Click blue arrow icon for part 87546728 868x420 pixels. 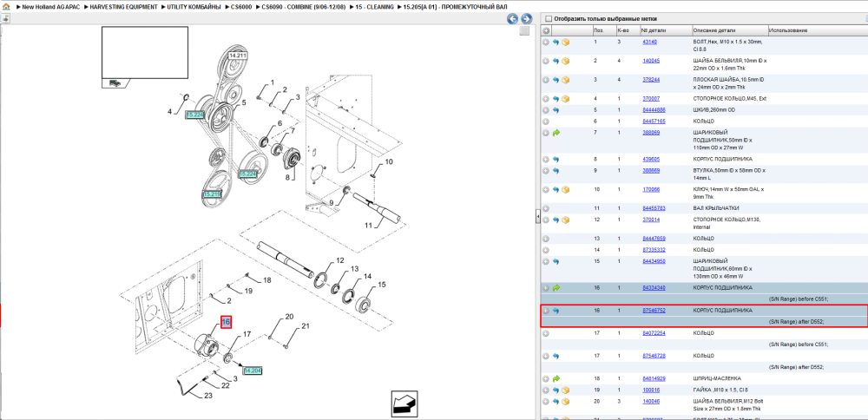coord(556,356)
